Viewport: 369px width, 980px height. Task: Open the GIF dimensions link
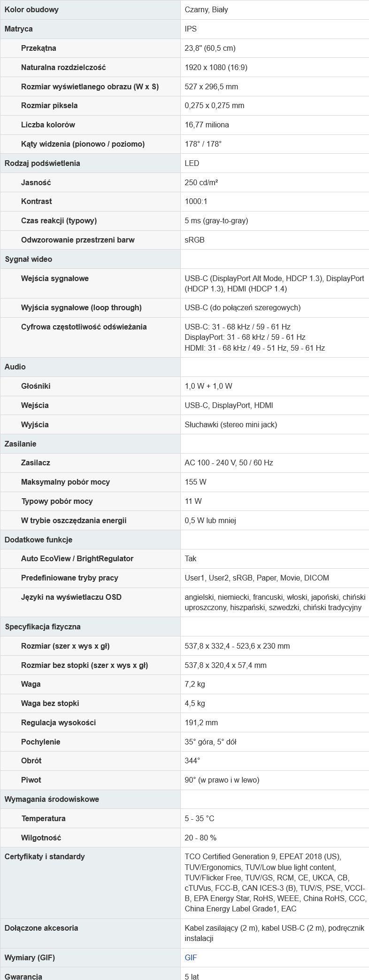191,957
